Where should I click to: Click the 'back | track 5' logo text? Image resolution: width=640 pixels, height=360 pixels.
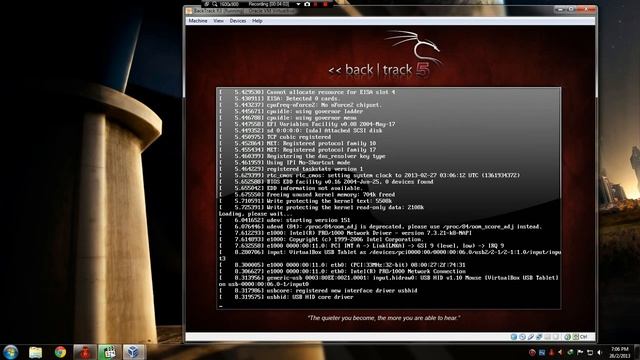(380, 70)
